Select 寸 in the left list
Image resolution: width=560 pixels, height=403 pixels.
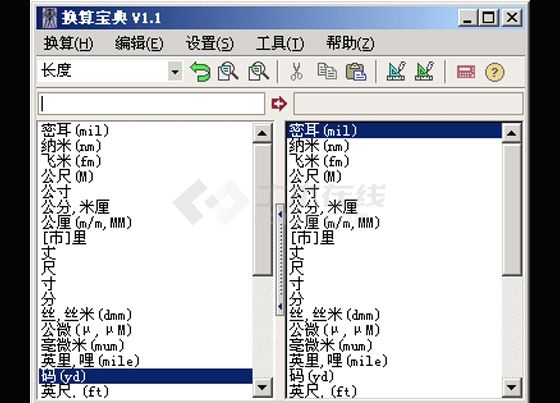tap(146, 284)
